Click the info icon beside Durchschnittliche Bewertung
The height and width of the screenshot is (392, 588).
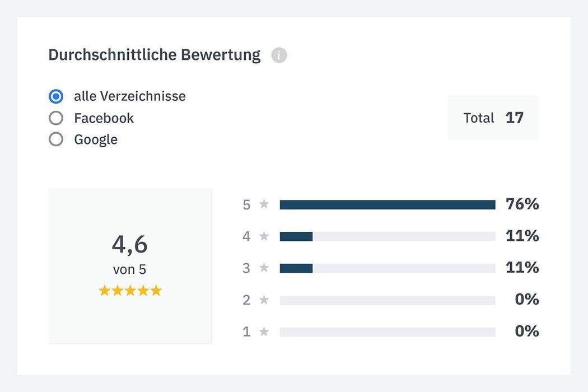coord(279,55)
